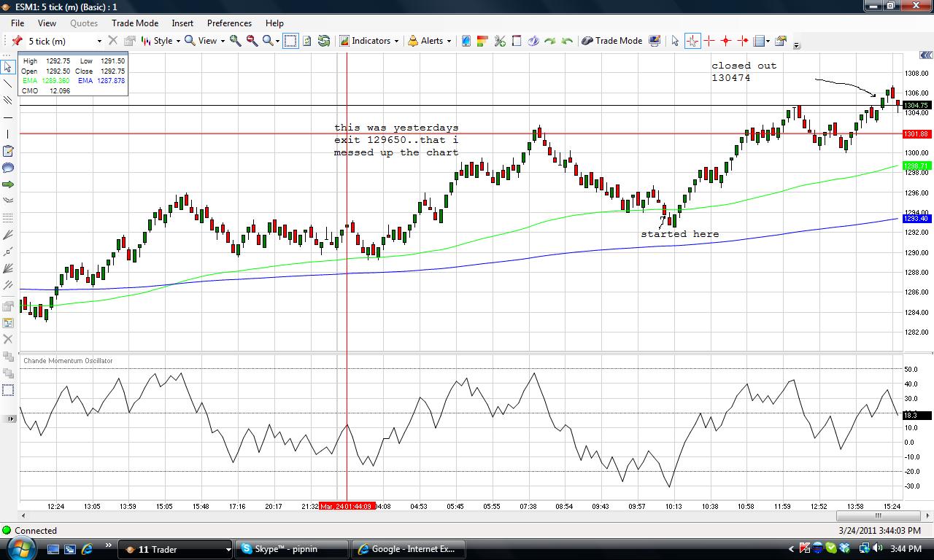Image resolution: width=934 pixels, height=560 pixels.
Task: Click the black 1304.75 current price label
Action: coord(916,106)
